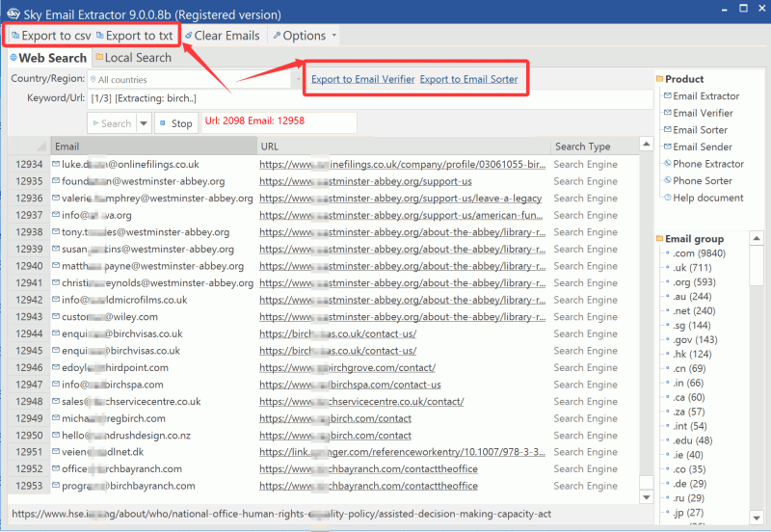Sort by the URL column header
771x532 pixels.
coord(404,146)
